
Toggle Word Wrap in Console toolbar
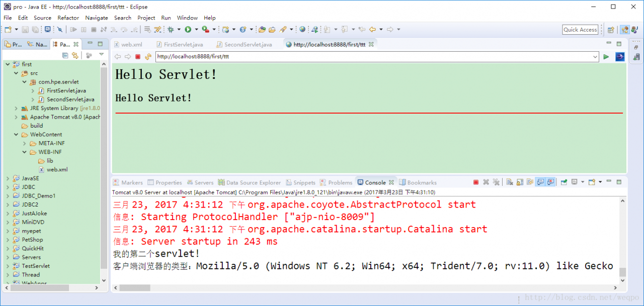coord(529,182)
